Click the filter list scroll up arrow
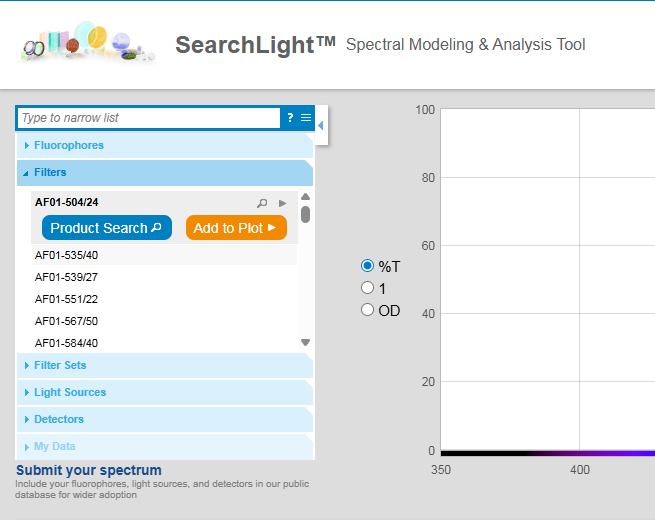This screenshot has width=655, height=520. point(305,197)
